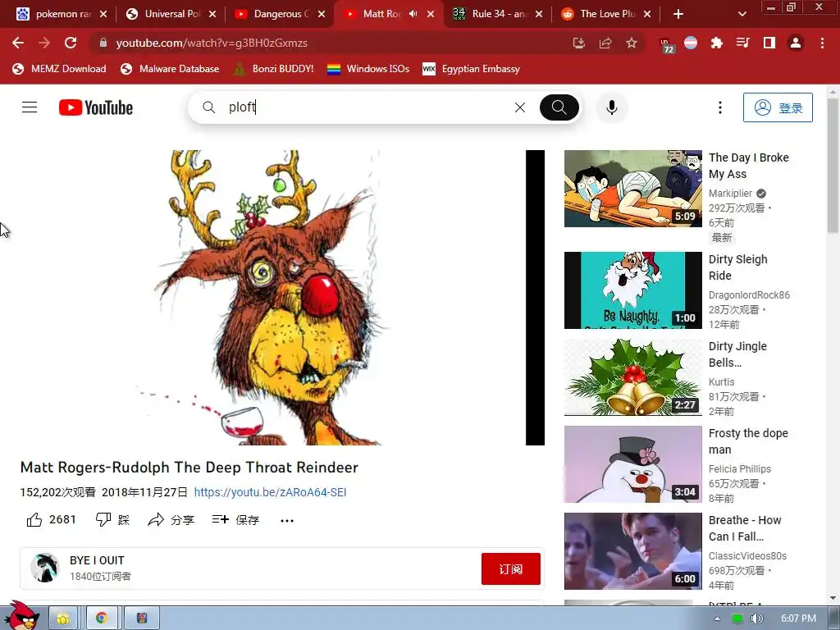Click the first folder-like taskbar icon
This screenshot has height=630, width=840.
tap(62, 619)
